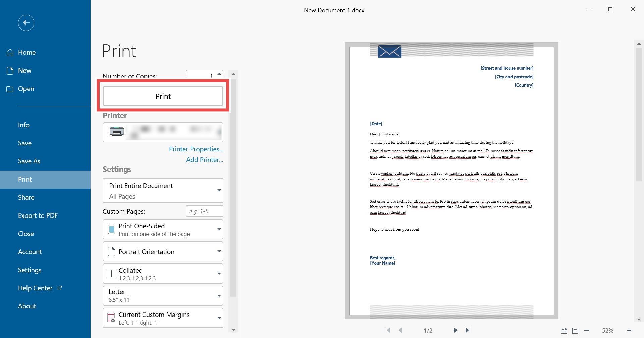The image size is (644, 338).
Task: Go to next preview page
Action: coord(455,330)
